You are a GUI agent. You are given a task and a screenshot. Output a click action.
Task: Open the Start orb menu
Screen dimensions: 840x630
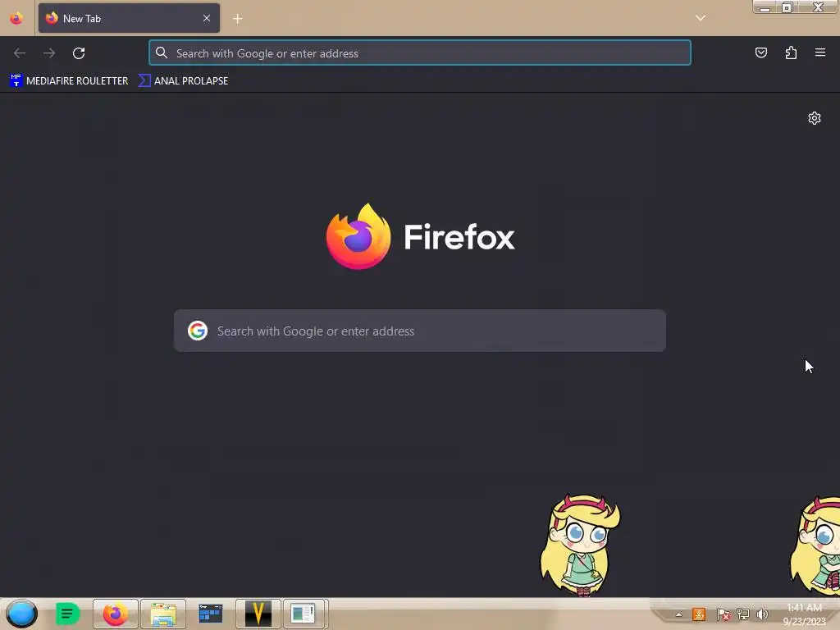[21, 614]
